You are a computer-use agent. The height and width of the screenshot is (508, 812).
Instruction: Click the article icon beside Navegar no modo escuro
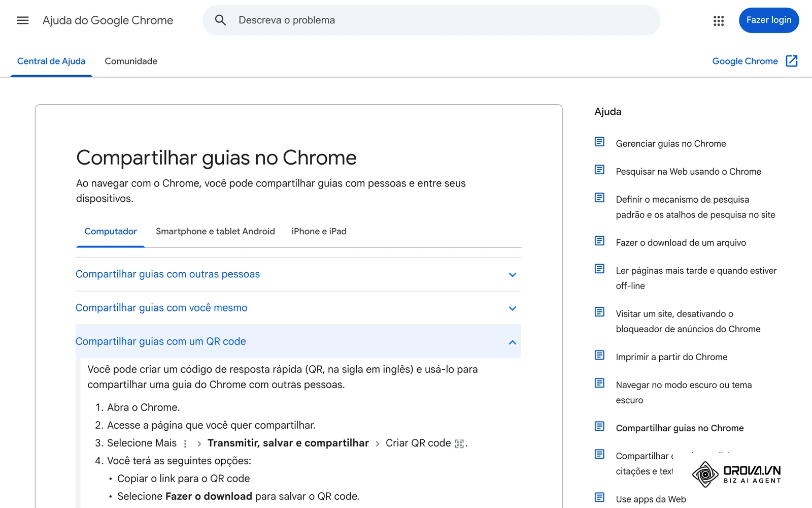tap(599, 383)
